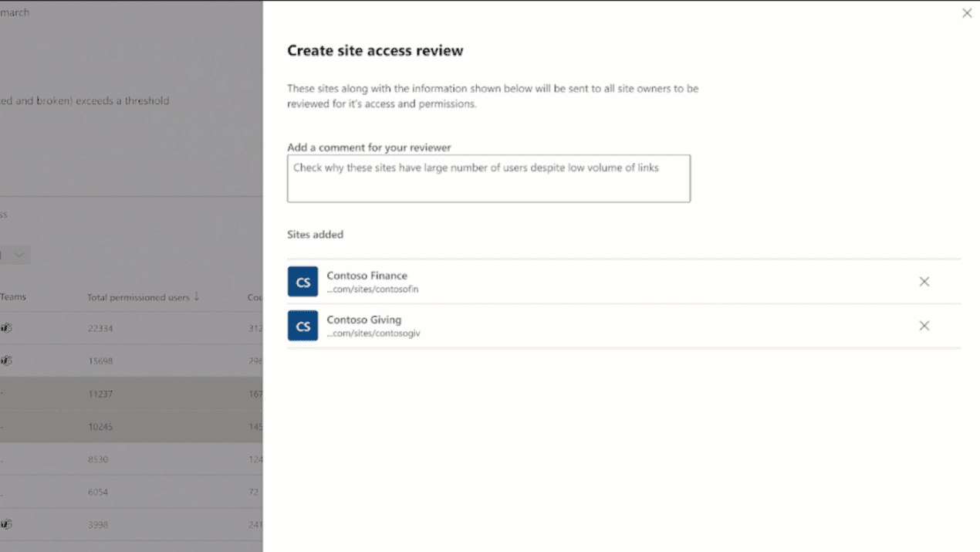The width and height of the screenshot is (980, 552).
Task: Remove Contoso Finance from the review list
Action: point(924,281)
